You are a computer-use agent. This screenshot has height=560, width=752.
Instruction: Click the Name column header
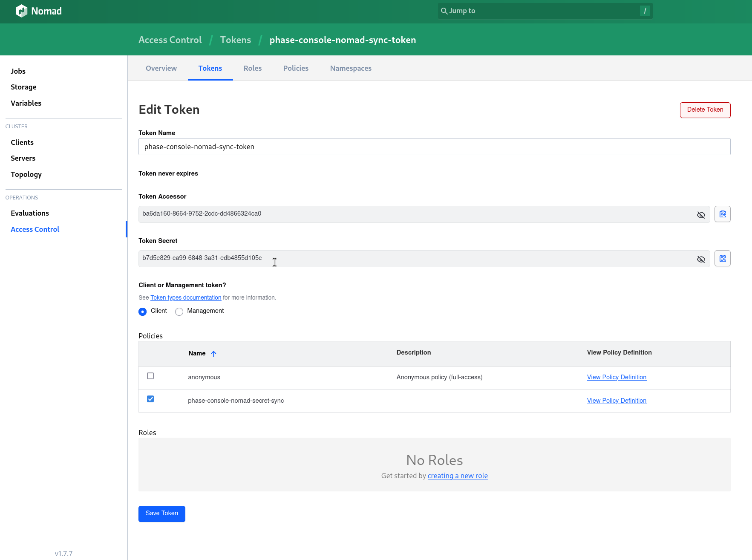click(197, 353)
